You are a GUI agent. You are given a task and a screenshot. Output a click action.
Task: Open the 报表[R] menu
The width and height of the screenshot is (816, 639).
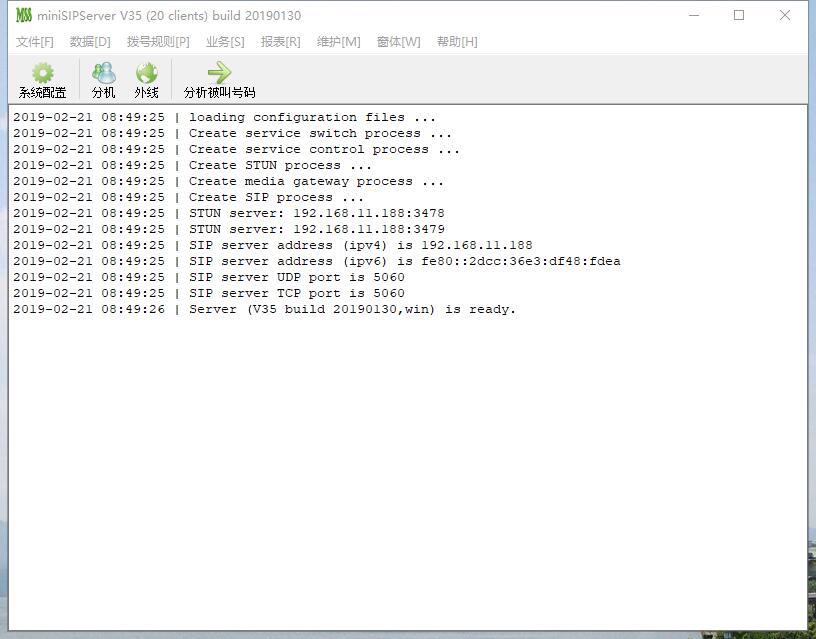[280, 42]
